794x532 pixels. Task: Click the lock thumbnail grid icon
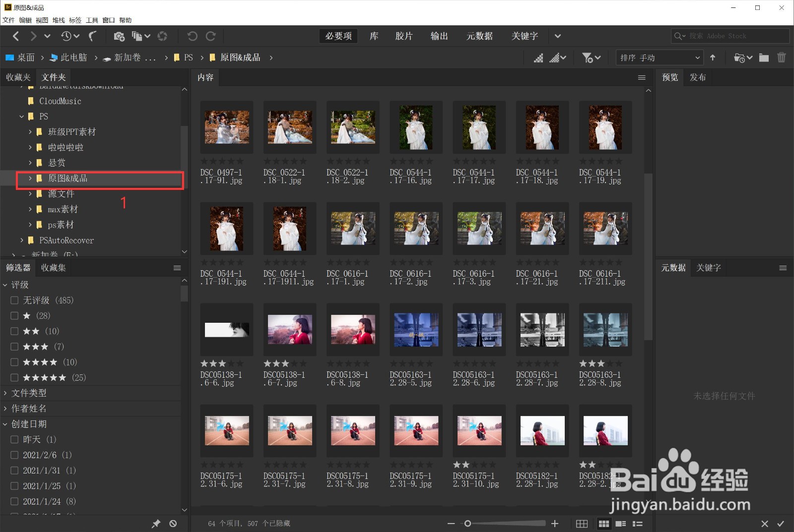coord(582,524)
